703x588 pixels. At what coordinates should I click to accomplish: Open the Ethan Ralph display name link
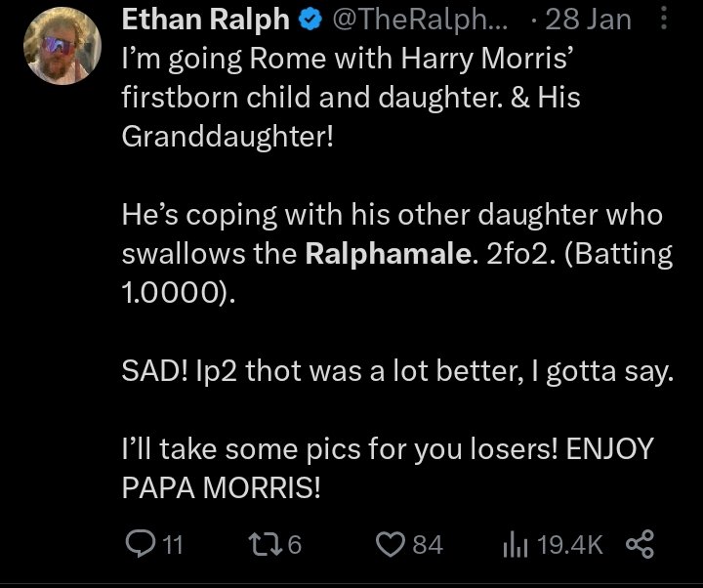[x=205, y=20]
